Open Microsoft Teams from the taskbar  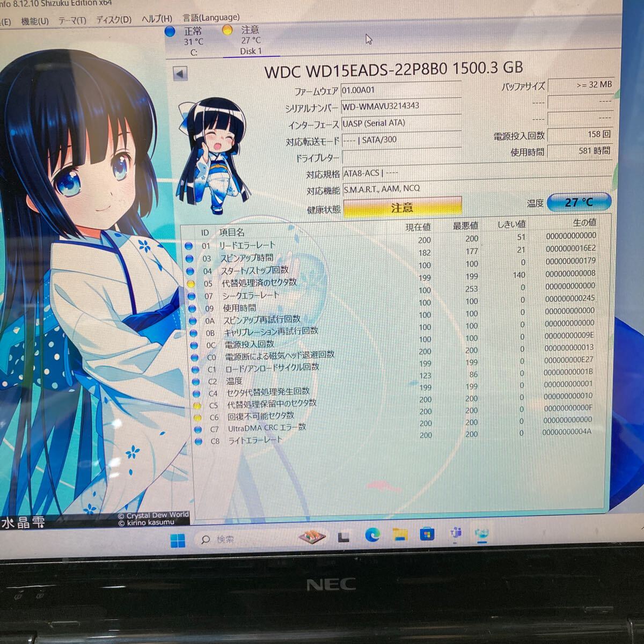[x=455, y=533]
